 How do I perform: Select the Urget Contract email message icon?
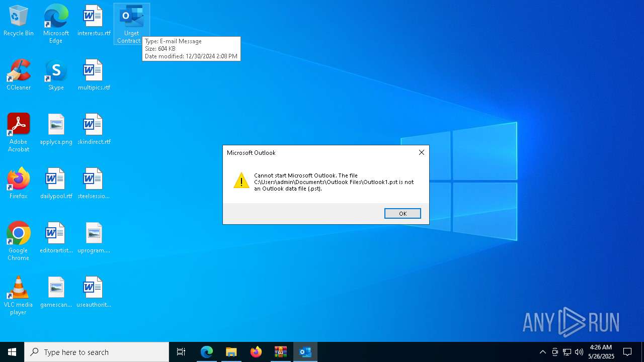coord(131,24)
